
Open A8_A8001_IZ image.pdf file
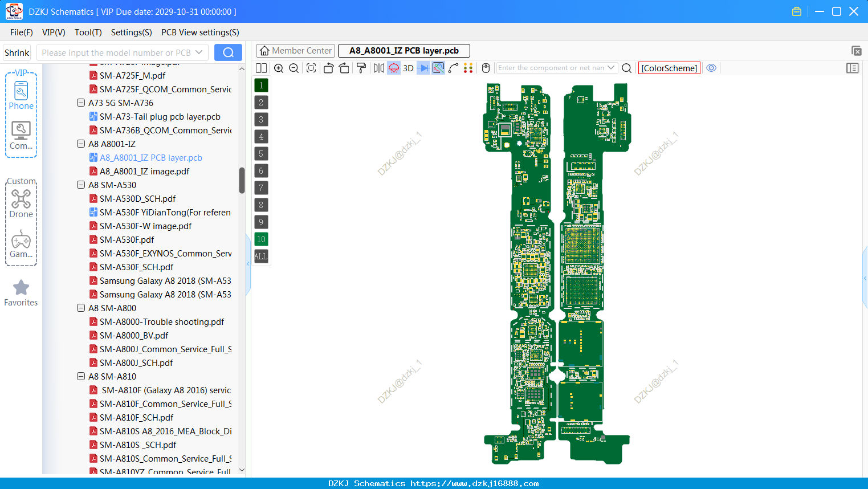point(144,172)
